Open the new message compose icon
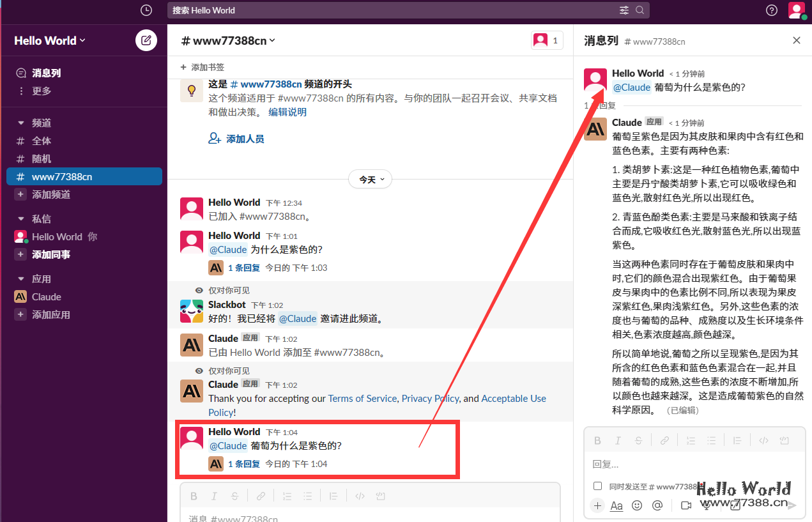Image resolution: width=812 pixels, height=522 pixels. pyautogui.click(x=146, y=40)
